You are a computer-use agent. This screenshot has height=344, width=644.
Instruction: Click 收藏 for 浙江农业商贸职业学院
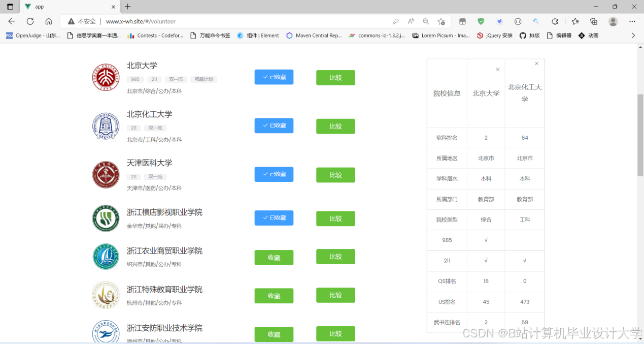(274, 258)
